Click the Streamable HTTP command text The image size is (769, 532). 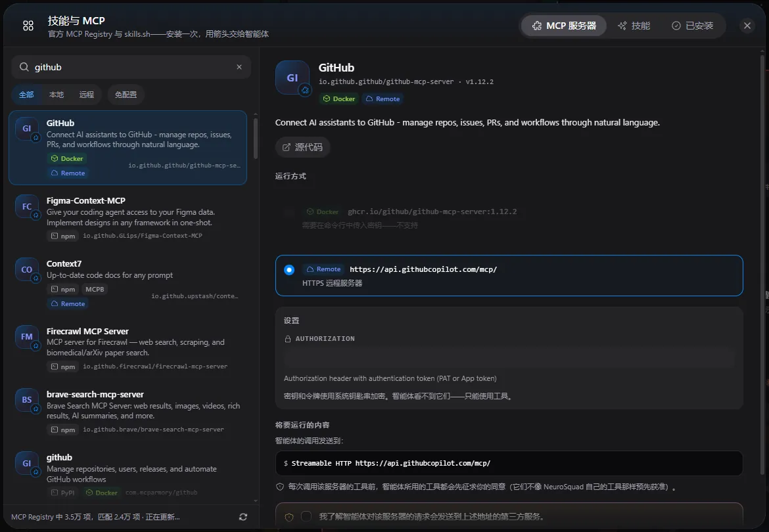click(x=391, y=464)
